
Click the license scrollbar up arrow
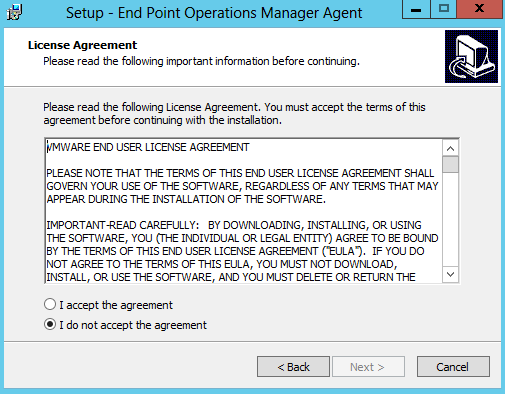pos(451,148)
